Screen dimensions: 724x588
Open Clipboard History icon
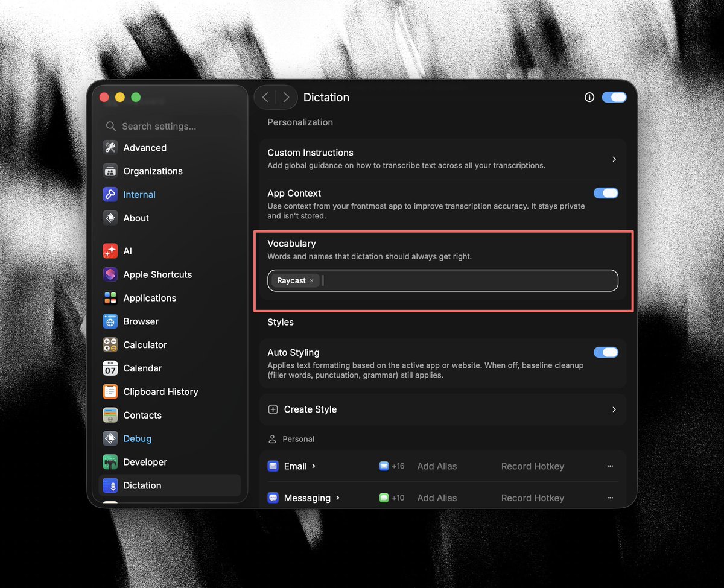tap(110, 392)
